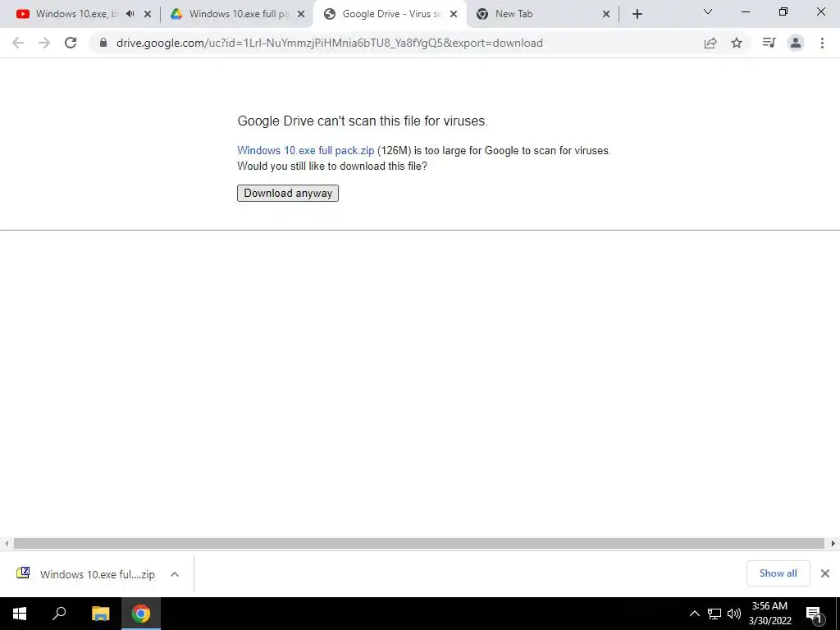
Task: Reload the current page
Action: (x=71, y=43)
